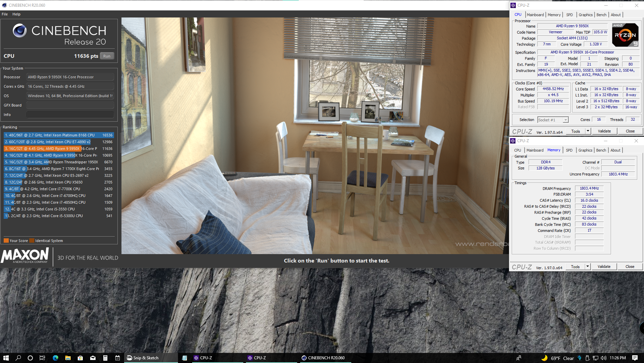Click Tools button in top CPU-Z
The height and width of the screenshot is (363, 644).
coord(576,131)
